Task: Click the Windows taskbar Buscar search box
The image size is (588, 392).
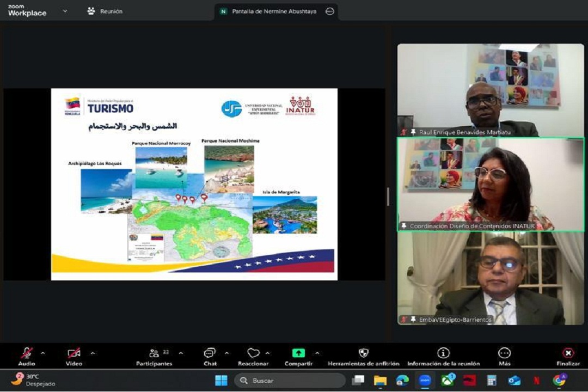Action: click(x=290, y=381)
